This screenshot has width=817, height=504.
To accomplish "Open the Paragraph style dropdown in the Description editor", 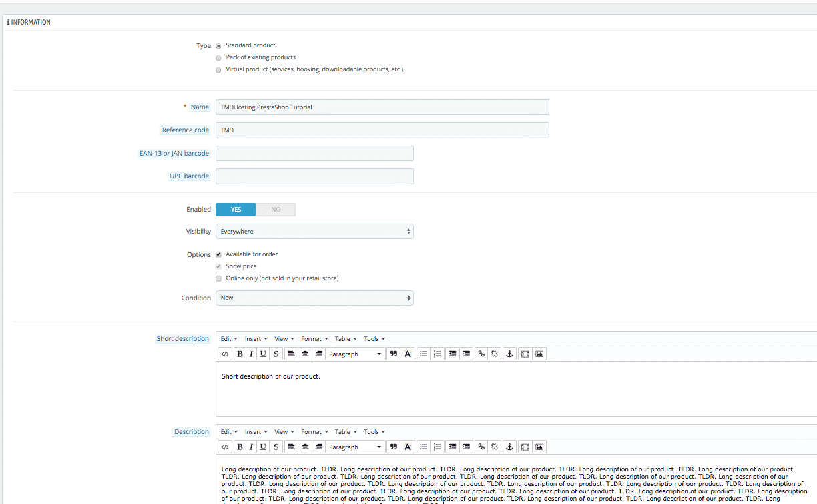I will pos(354,446).
